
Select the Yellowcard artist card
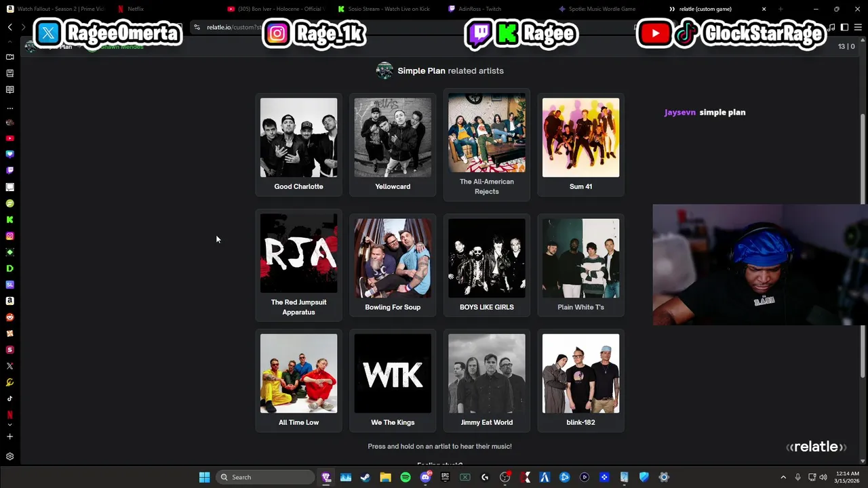pos(393,144)
